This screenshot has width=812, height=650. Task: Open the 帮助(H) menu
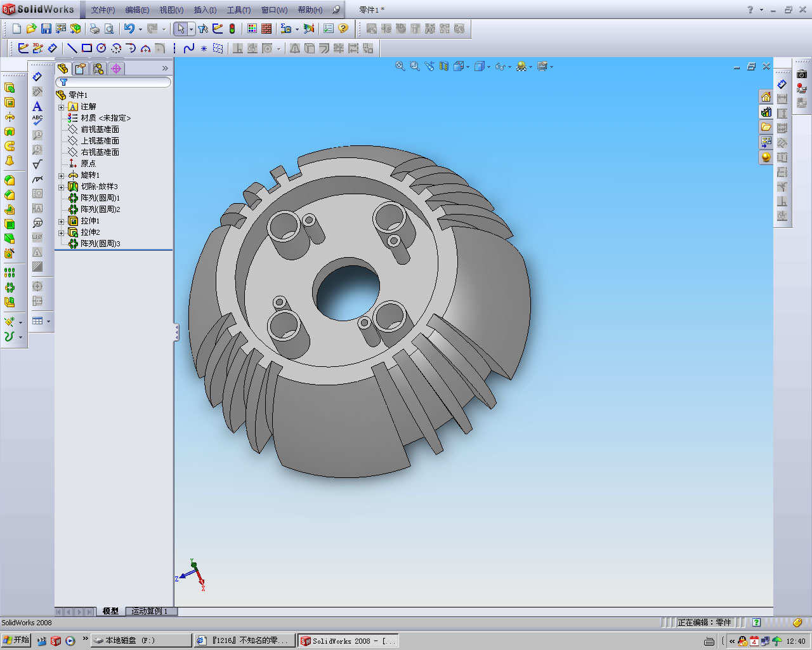click(310, 10)
